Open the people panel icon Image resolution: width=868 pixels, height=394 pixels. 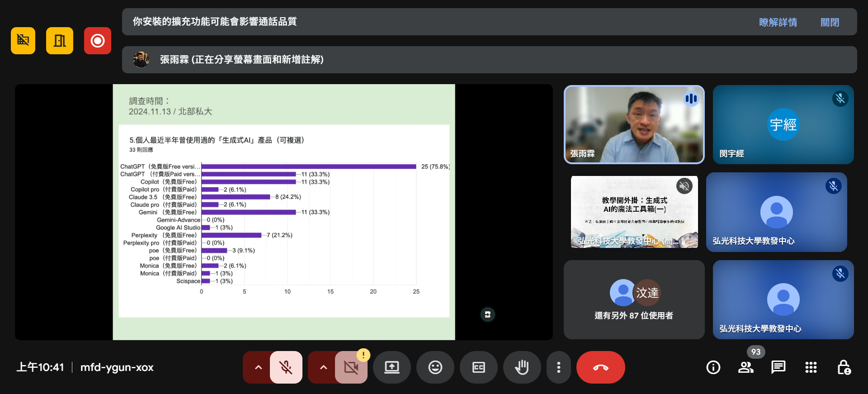(x=746, y=367)
